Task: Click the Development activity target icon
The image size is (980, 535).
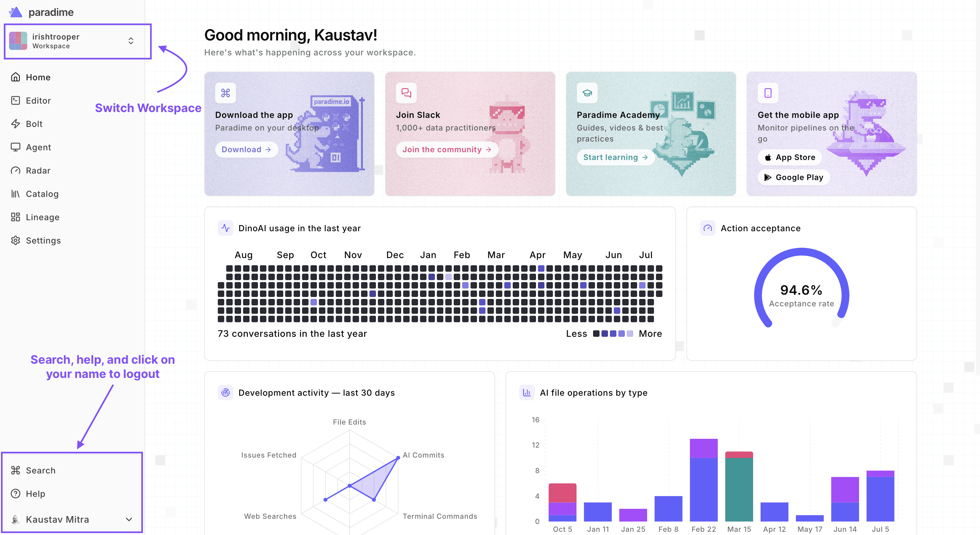Action: click(226, 393)
